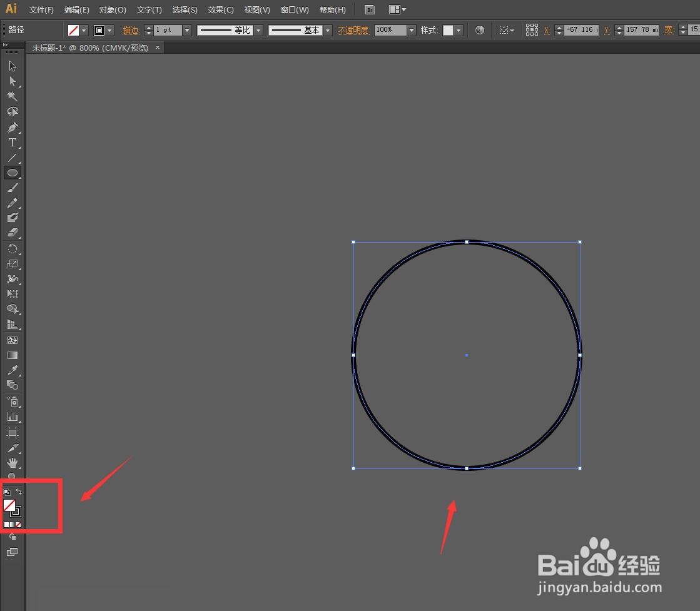Select the Free Transform tool
Screen dimensions: 700x611
13,294
